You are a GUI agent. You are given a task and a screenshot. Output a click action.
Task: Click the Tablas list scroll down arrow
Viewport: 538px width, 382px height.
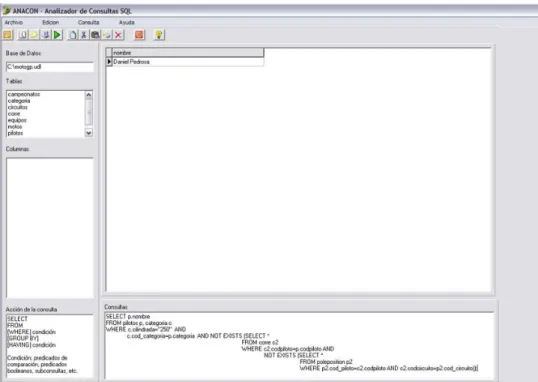[89, 133]
